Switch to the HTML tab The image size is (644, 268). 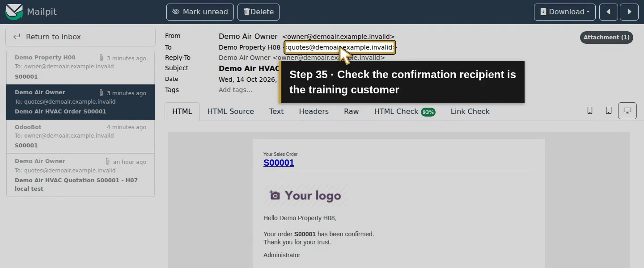pos(182,112)
